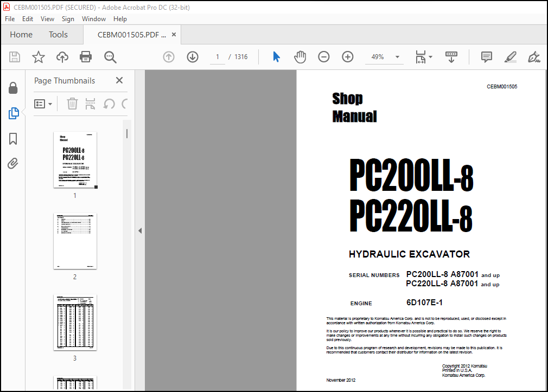The height and width of the screenshot is (392, 548).
Task: Click the current page number field
Action: (x=218, y=57)
